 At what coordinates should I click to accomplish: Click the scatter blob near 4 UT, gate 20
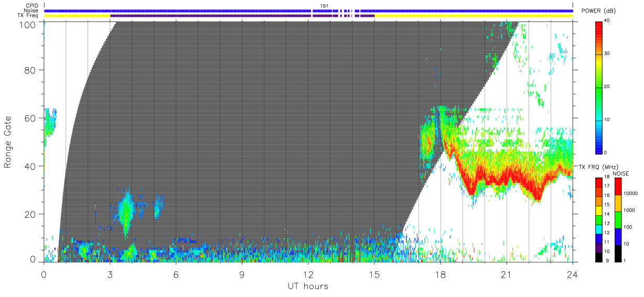(126, 212)
